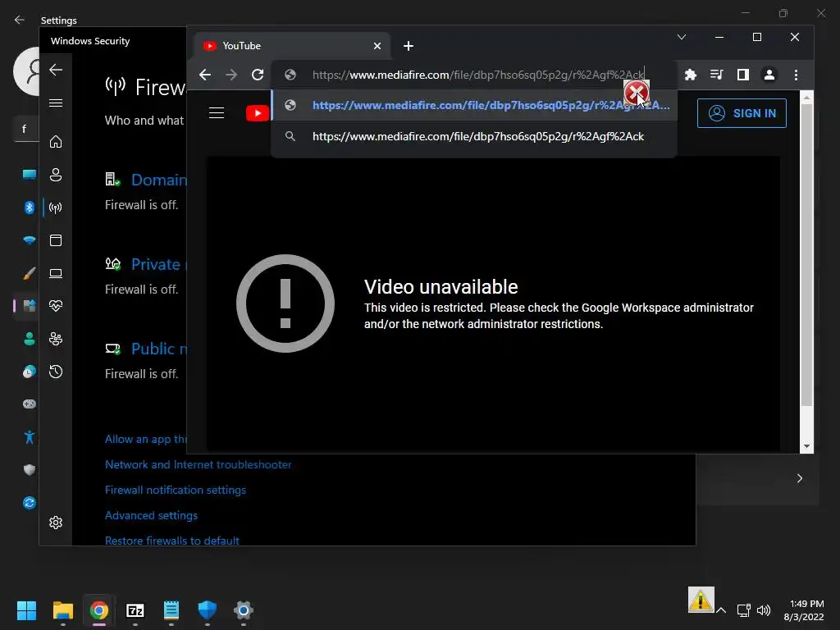Open Chrome's three-dot menu

[796, 75]
